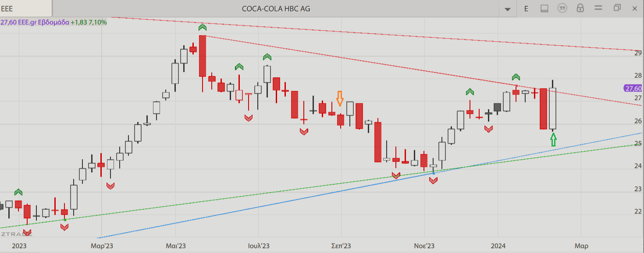Click the red chevron below the Νοε'23 low
Viewport: 644px width, 253px height.
tap(433, 180)
